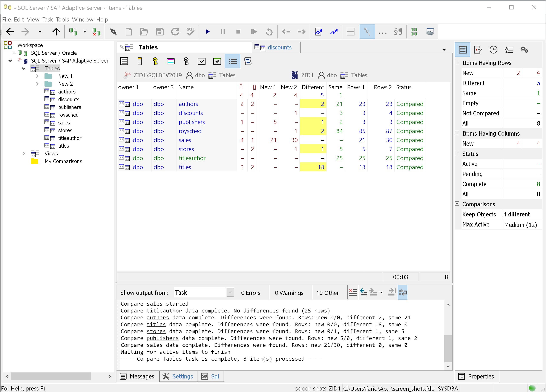The height and width of the screenshot is (392, 546).
Task: Expand the Views node in tree
Action: (x=24, y=153)
